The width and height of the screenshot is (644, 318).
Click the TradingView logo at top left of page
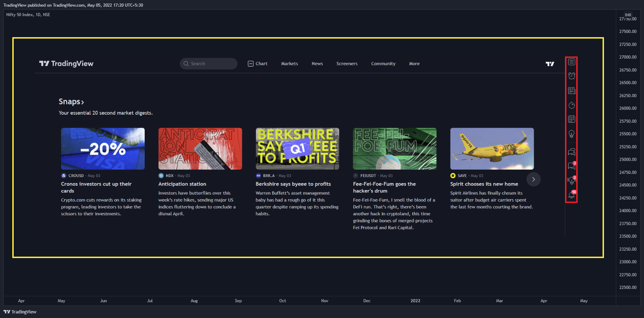[x=66, y=63]
